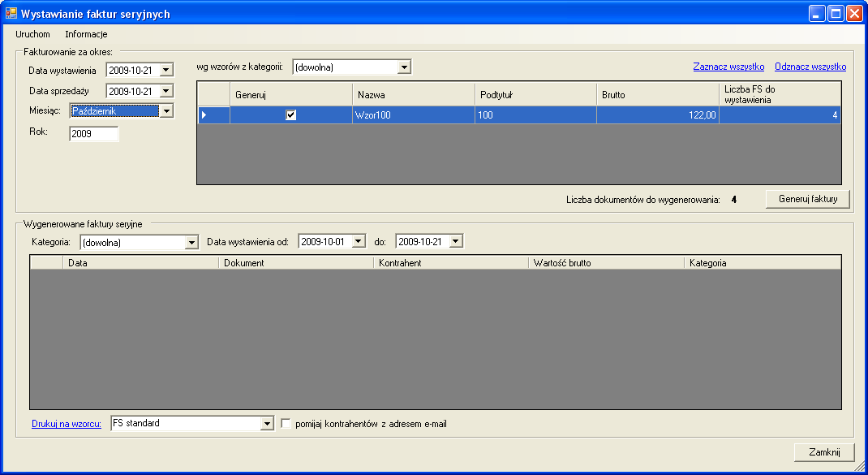Open Data sprzedaży date picker dropdown
This screenshot has height=475, width=868.
(x=166, y=91)
